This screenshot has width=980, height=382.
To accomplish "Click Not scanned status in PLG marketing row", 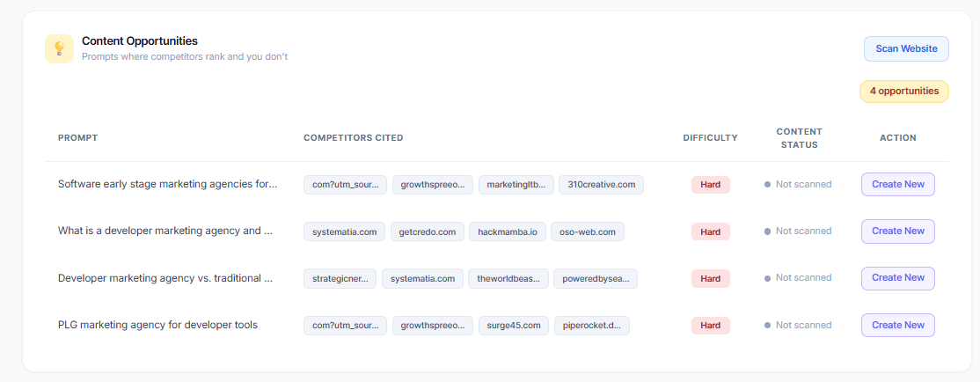I will (x=798, y=325).
